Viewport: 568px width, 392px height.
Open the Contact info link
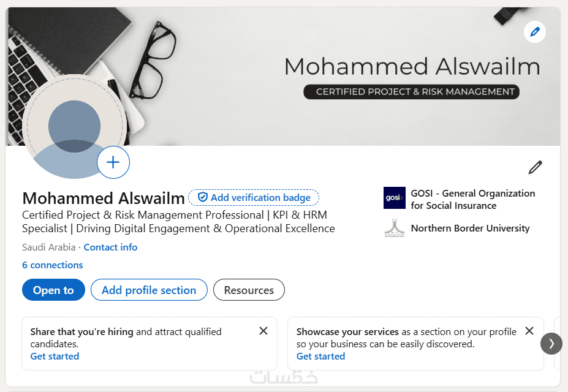[110, 247]
